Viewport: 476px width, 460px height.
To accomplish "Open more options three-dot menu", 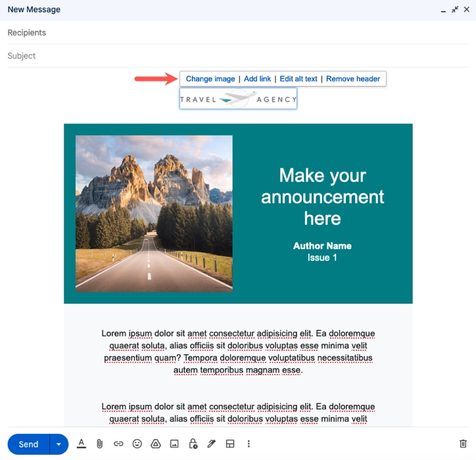I will coord(249,444).
